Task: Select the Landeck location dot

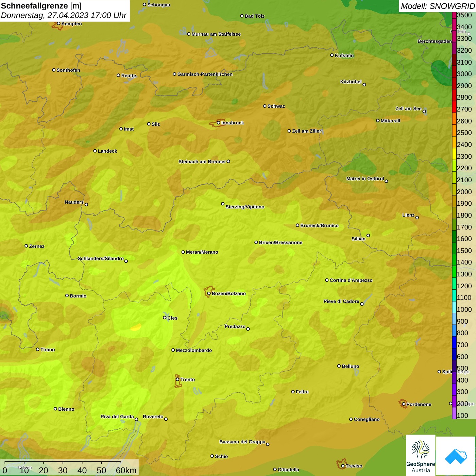Action: 95,151
